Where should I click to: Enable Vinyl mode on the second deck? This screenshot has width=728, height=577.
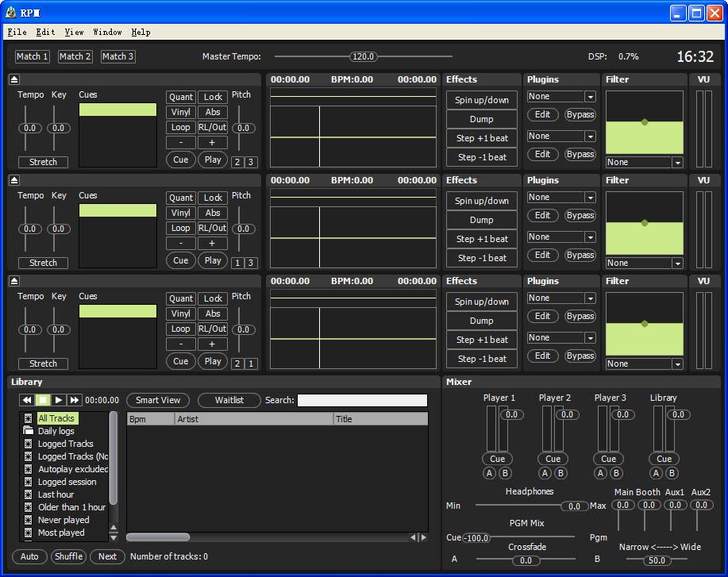pos(180,213)
